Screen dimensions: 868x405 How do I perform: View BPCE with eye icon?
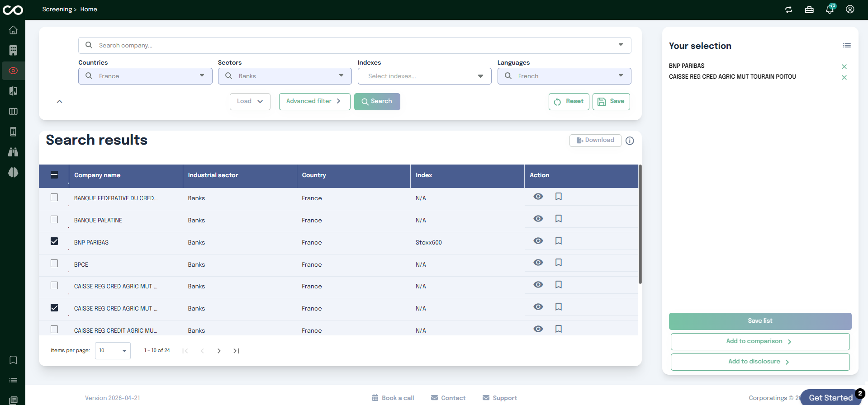point(538,263)
